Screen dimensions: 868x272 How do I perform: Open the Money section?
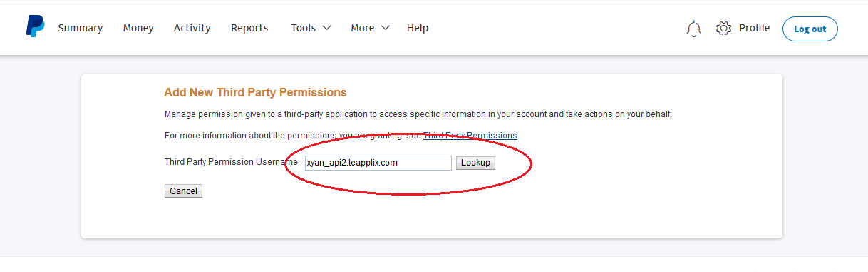[x=138, y=28]
